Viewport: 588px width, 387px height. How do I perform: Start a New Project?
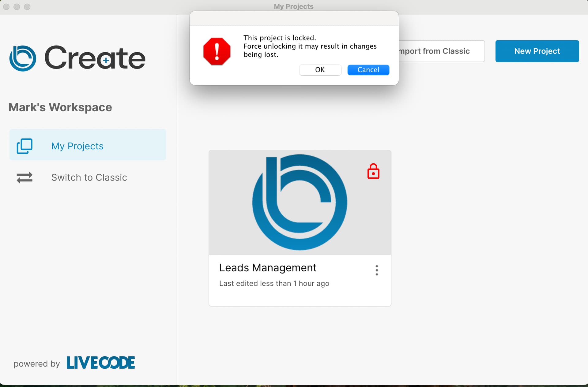[x=537, y=51]
